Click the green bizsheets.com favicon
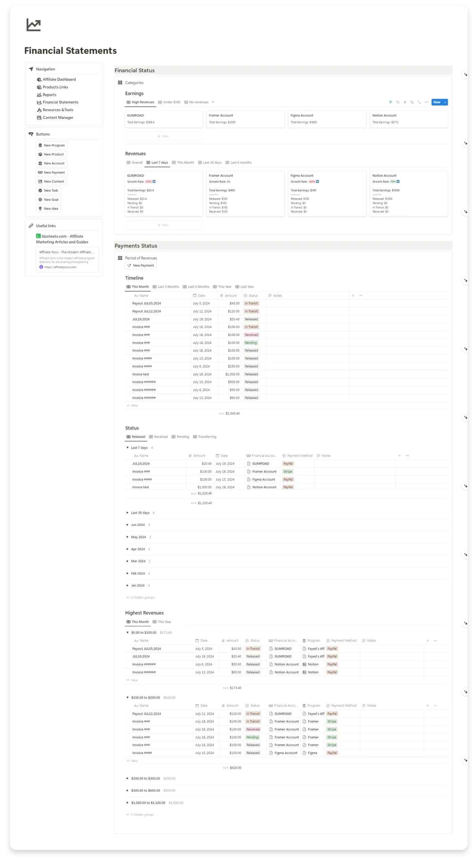This screenshot has width=476, height=868. click(38, 236)
